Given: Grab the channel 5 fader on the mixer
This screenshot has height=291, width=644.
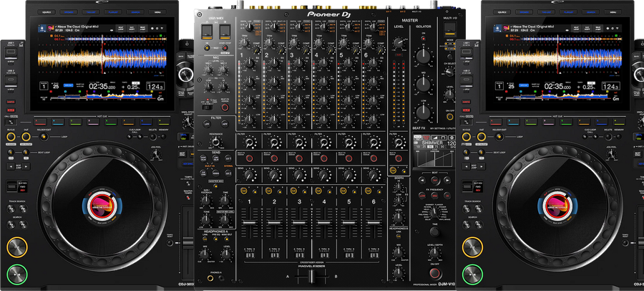Looking at the screenshot, I should click(349, 223).
